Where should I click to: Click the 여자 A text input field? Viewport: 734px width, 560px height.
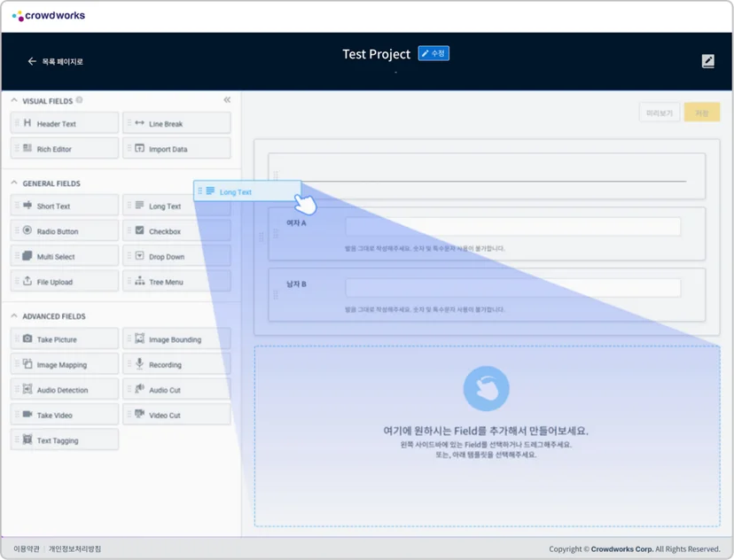coord(513,227)
